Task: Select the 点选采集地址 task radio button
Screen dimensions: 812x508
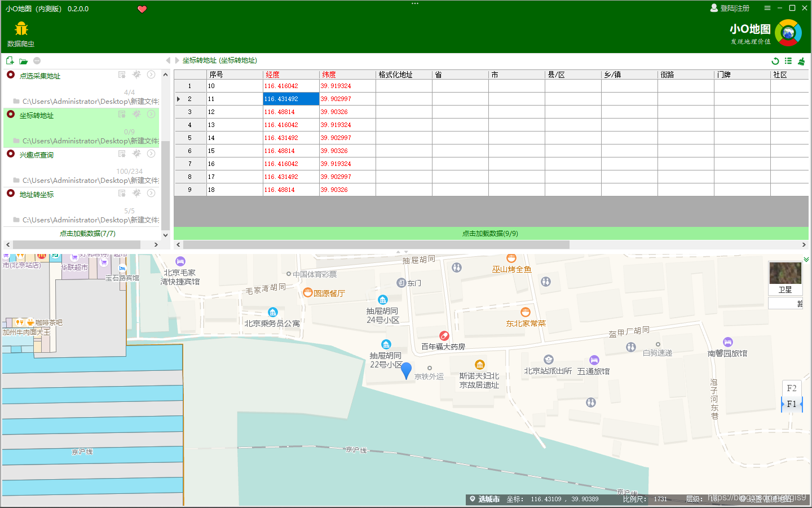Action: (x=11, y=75)
